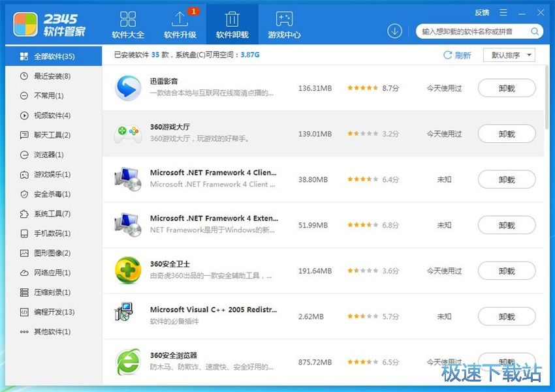Click the 3.87G free space value
Image resolution: width=555 pixels, height=392 pixels.
pyautogui.click(x=250, y=55)
